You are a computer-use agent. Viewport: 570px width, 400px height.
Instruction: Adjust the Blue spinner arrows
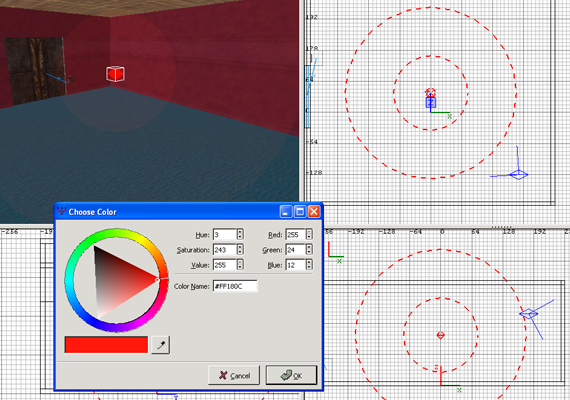pos(309,265)
